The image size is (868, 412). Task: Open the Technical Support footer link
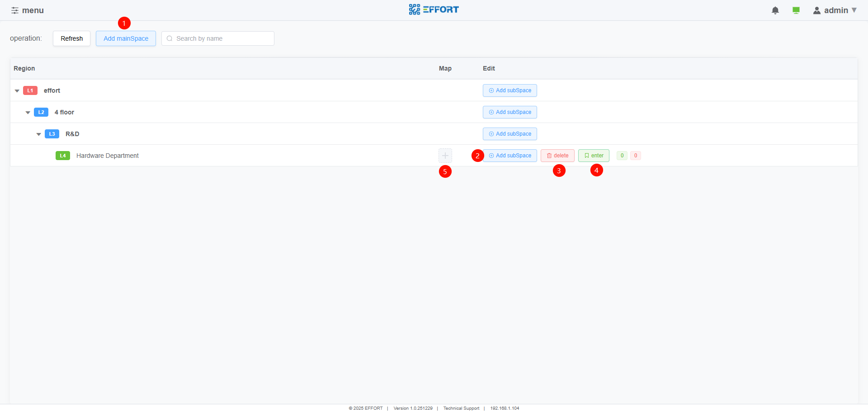click(x=461, y=408)
